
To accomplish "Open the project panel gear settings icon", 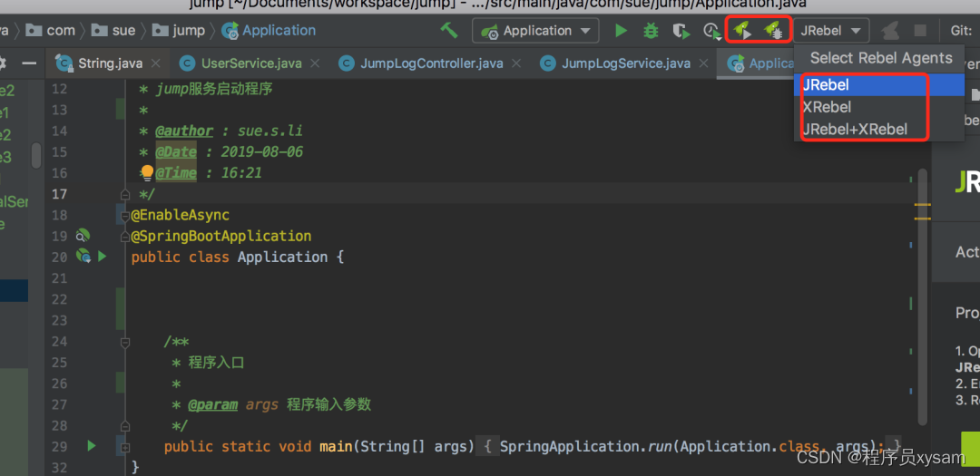I will click(x=2, y=63).
